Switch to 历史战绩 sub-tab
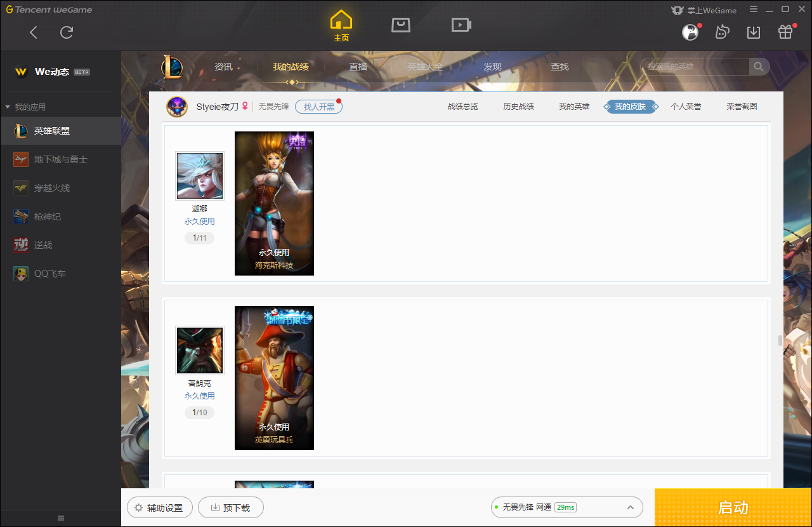812x527 pixels. tap(518, 107)
